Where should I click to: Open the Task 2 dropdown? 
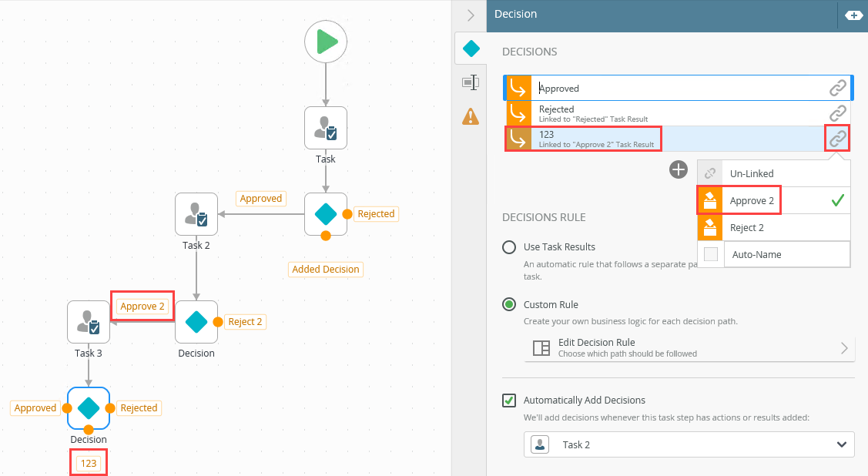click(x=689, y=444)
